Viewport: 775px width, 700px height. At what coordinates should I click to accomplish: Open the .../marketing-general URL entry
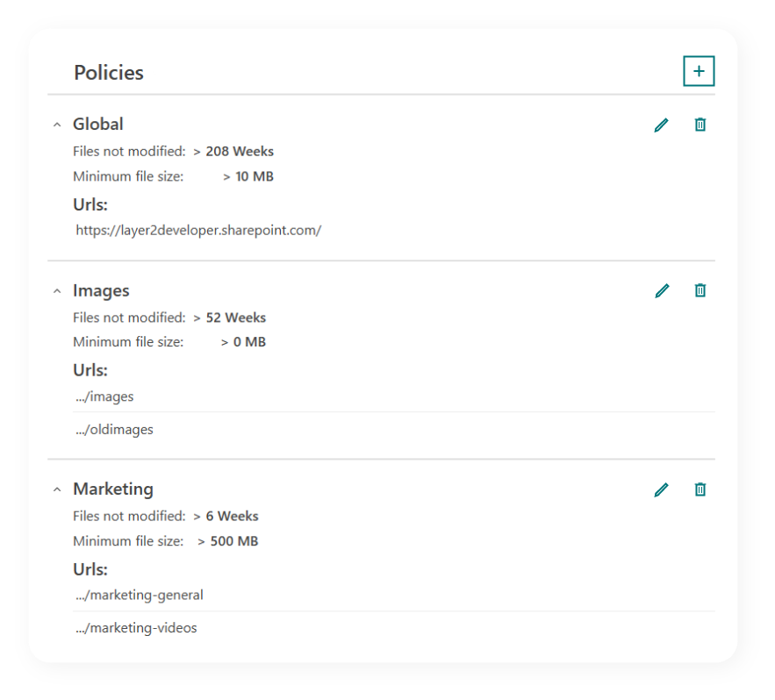click(x=139, y=595)
